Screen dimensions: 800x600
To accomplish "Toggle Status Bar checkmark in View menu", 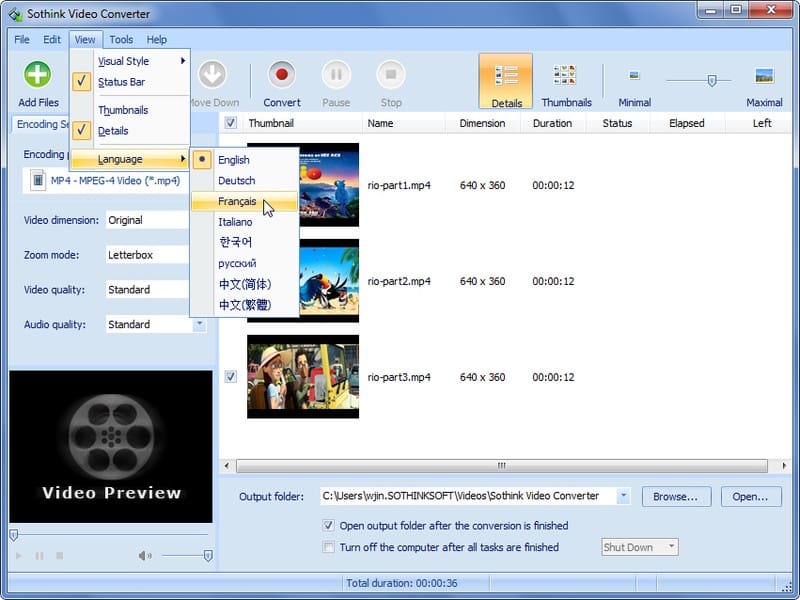I will pos(82,82).
